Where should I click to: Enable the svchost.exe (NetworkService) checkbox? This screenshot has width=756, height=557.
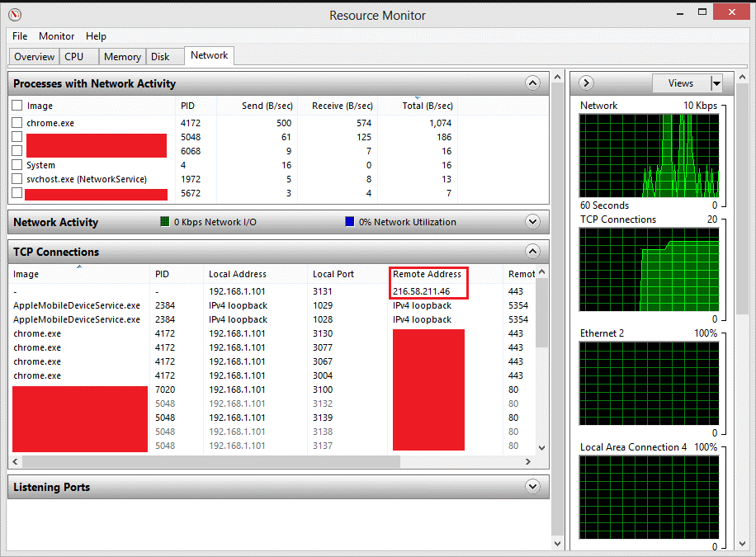point(17,179)
